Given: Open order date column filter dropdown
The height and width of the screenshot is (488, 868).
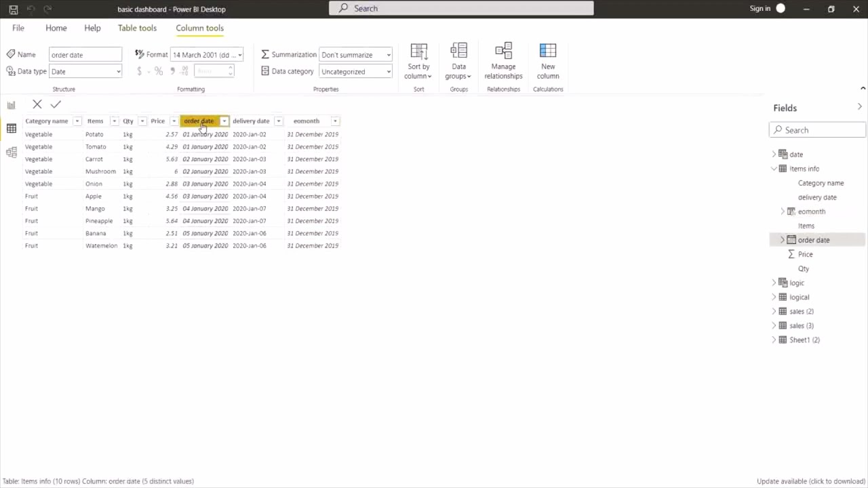Looking at the screenshot, I should coord(224,121).
